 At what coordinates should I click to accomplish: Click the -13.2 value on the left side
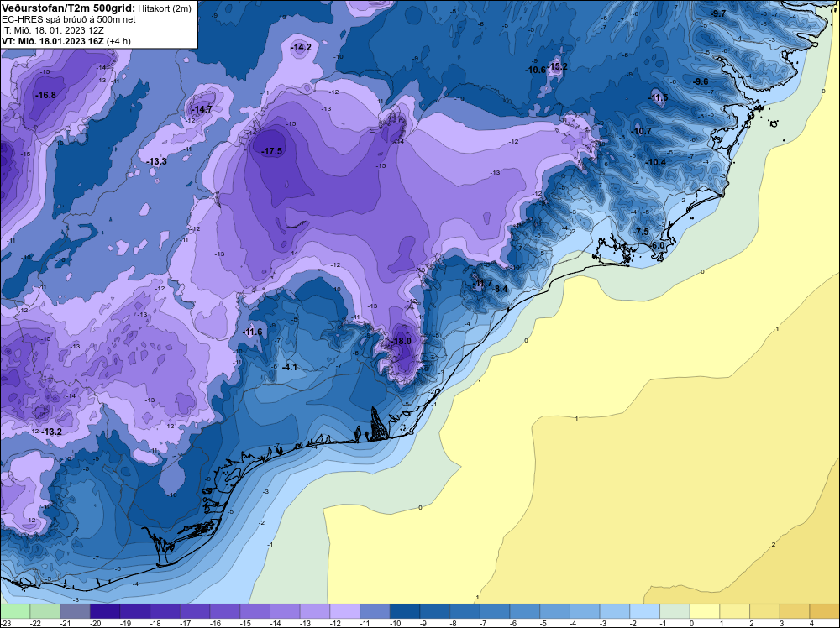(x=51, y=432)
